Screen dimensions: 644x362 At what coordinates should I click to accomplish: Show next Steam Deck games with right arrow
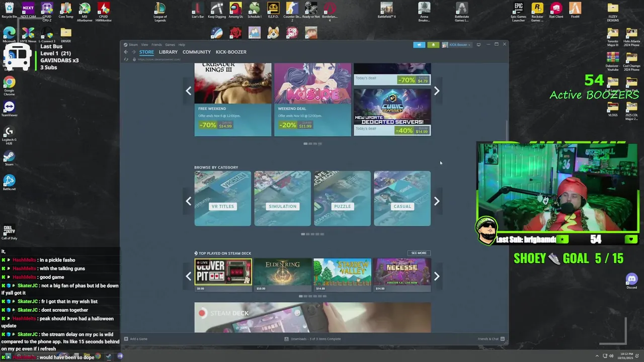(x=437, y=276)
